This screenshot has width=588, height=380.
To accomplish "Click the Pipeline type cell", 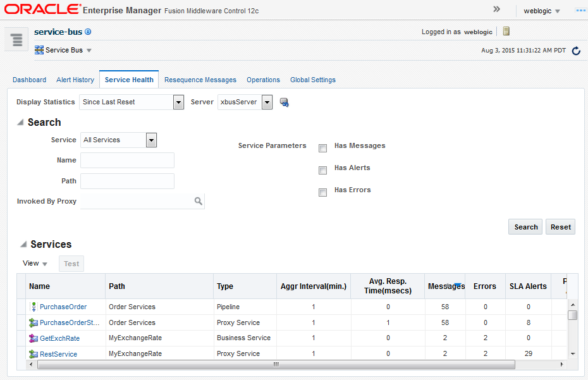I will 228,307.
